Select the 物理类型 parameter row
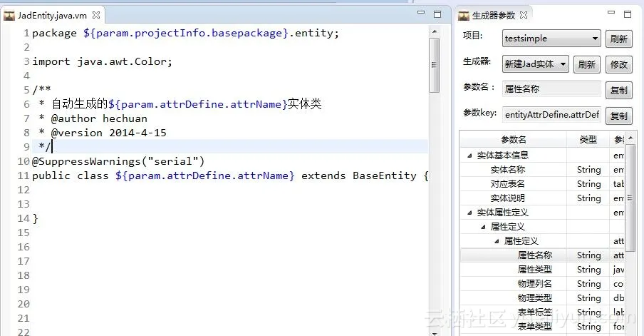This screenshot has width=644, height=336. pyautogui.click(x=542, y=298)
